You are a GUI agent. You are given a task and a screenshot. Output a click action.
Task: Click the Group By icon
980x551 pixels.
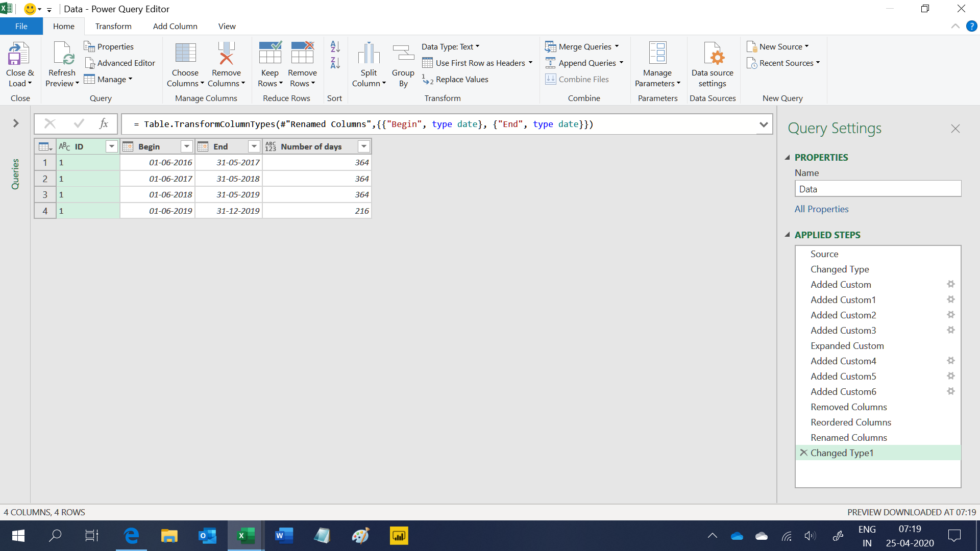coord(403,53)
